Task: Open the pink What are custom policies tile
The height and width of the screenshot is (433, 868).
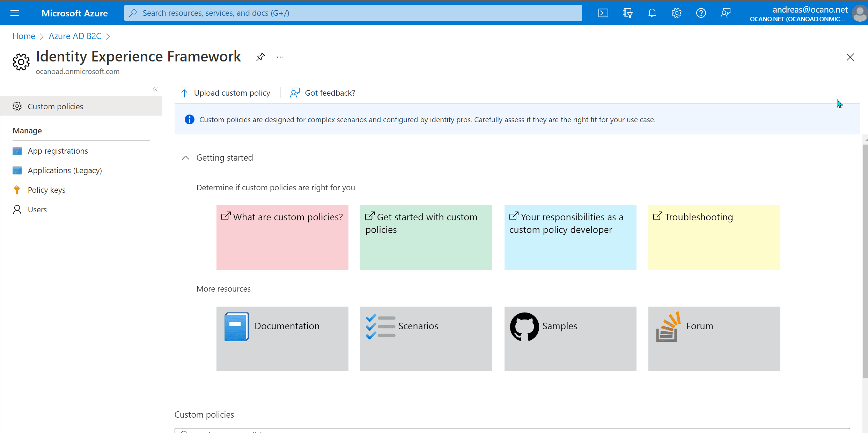Action: [x=282, y=237]
